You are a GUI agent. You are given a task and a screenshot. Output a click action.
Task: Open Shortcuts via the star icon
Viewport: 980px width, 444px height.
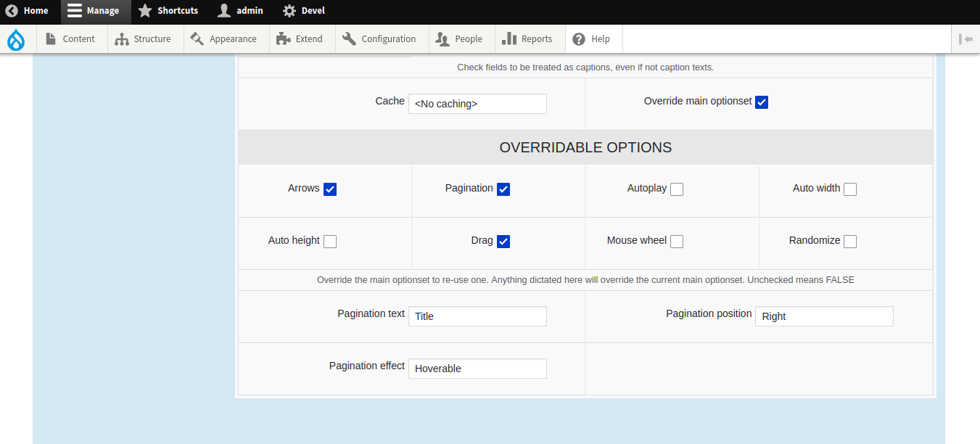[145, 11]
